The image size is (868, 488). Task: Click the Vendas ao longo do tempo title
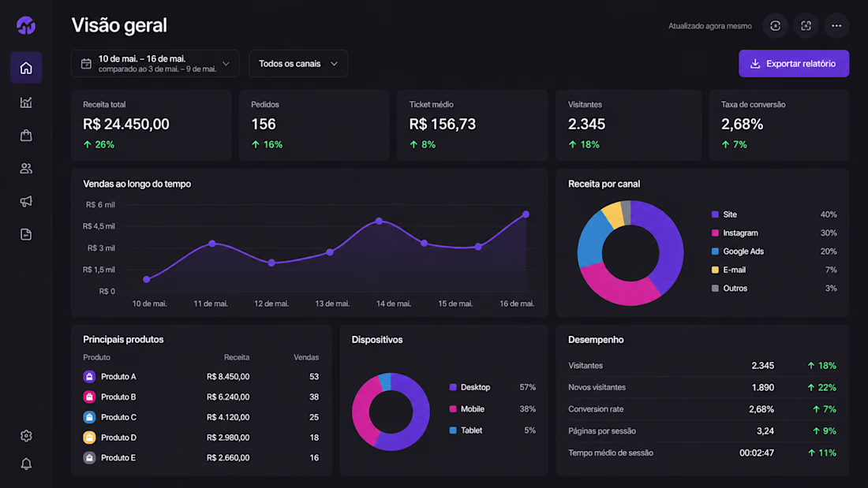[137, 184]
